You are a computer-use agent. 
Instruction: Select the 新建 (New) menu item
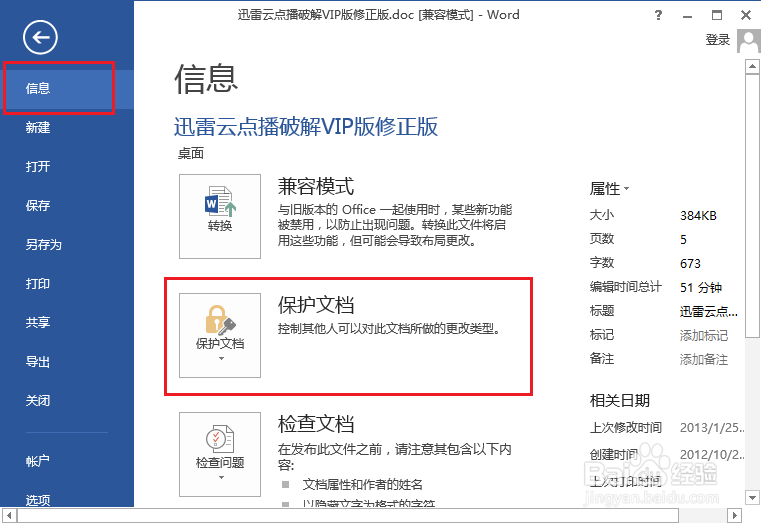(67, 128)
